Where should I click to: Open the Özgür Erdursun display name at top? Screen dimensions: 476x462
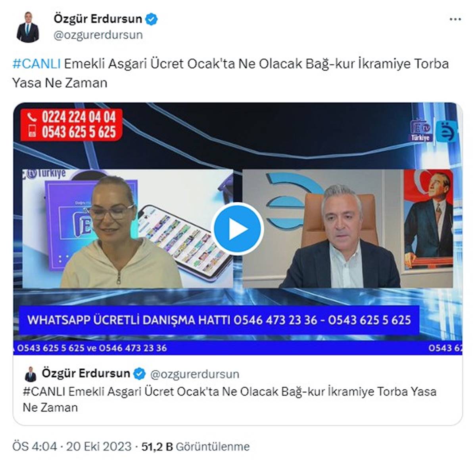pyautogui.click(x=98, y=19)
